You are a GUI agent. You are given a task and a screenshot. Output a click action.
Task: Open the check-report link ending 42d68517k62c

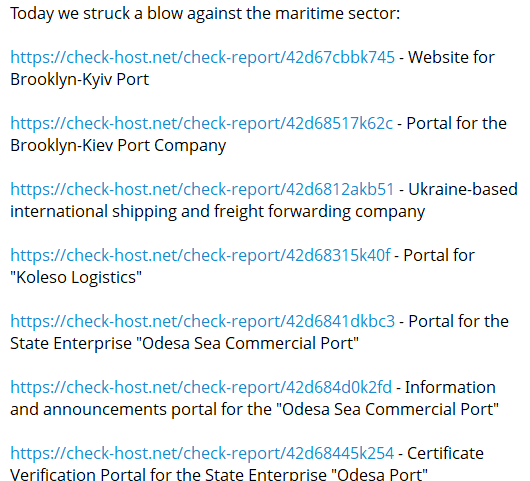pyautogui.click(x=201, y=123)
